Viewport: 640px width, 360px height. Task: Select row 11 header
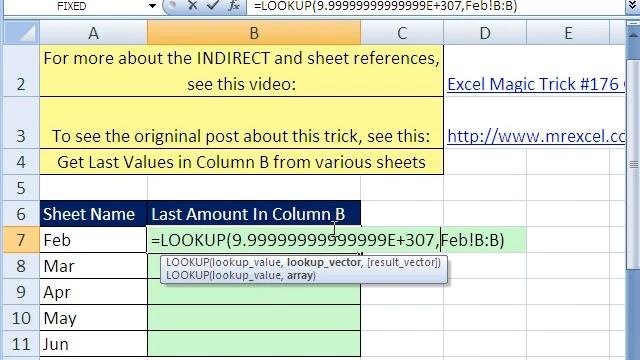click(x=22, y=344)
